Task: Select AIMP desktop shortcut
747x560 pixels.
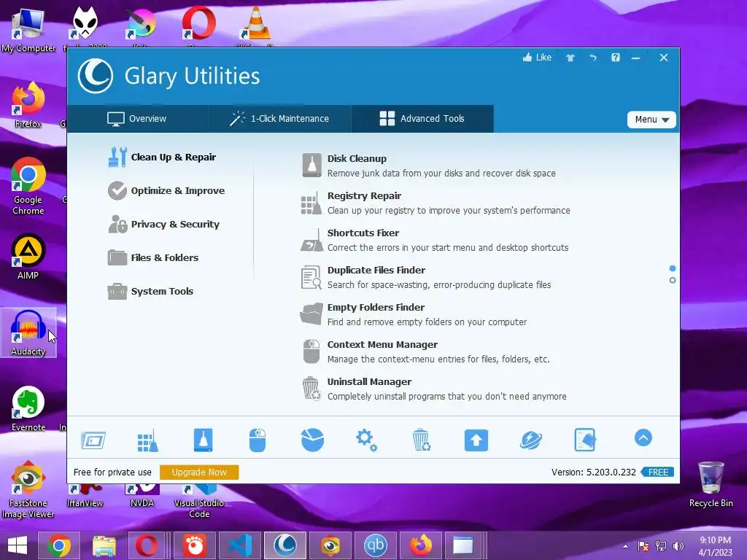Action: coord(28,256)
